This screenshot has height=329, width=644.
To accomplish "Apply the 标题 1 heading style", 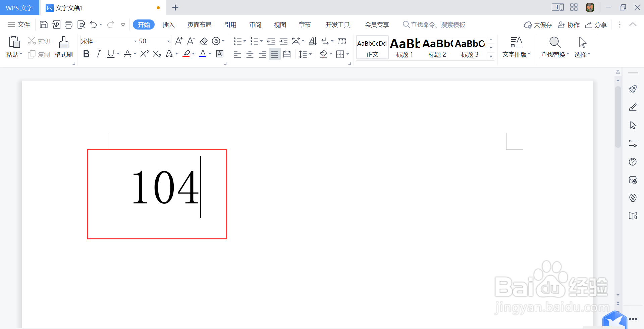I will (405, 48).
